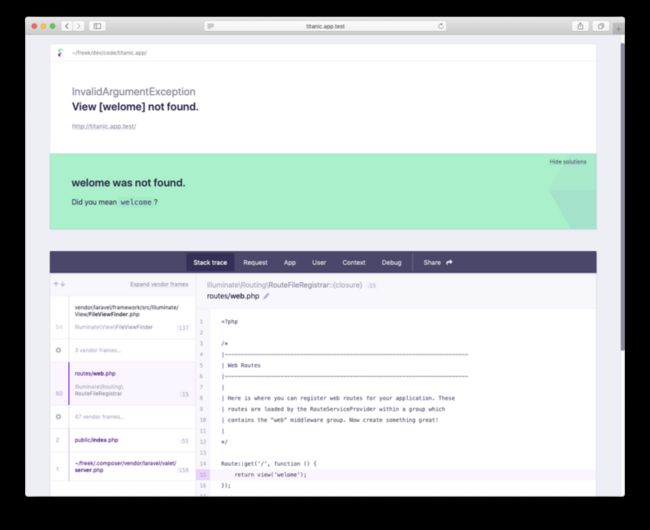The image size is (650, 530).
Task: Add new tab with plus button
Action: 618,29
